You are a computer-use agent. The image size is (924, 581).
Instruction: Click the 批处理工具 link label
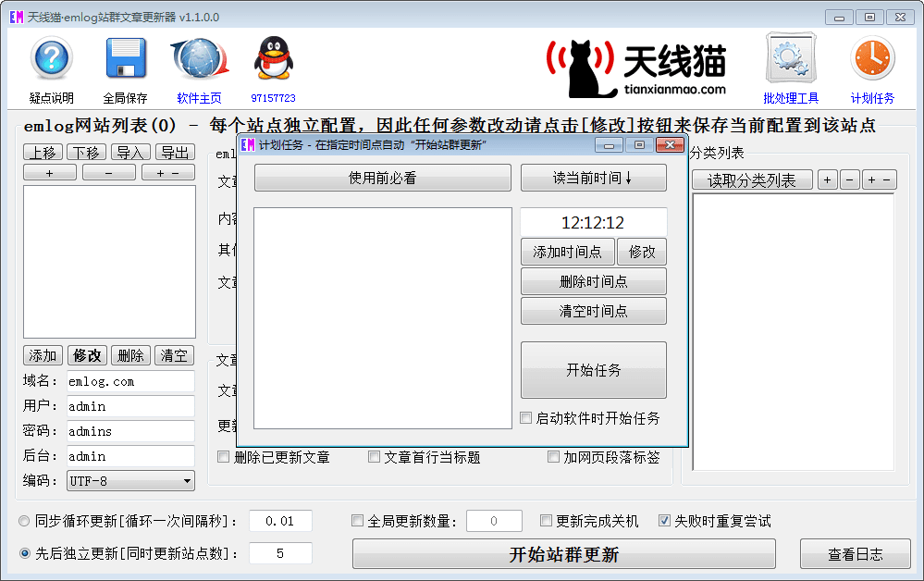click(x=791, y=98)
